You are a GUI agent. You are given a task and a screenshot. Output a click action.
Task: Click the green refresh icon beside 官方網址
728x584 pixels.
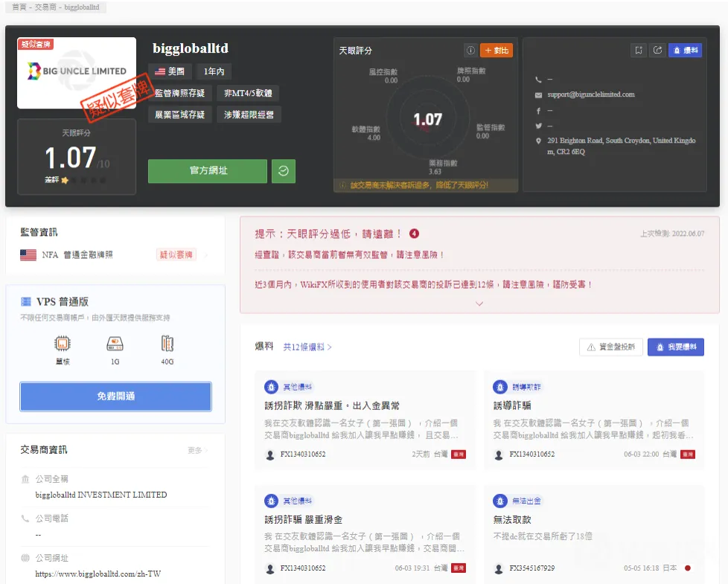[x=283, y=170]
